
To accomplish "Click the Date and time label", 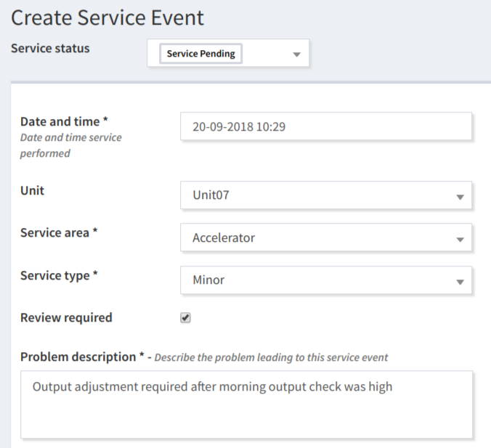I will (x=64, y=121).
